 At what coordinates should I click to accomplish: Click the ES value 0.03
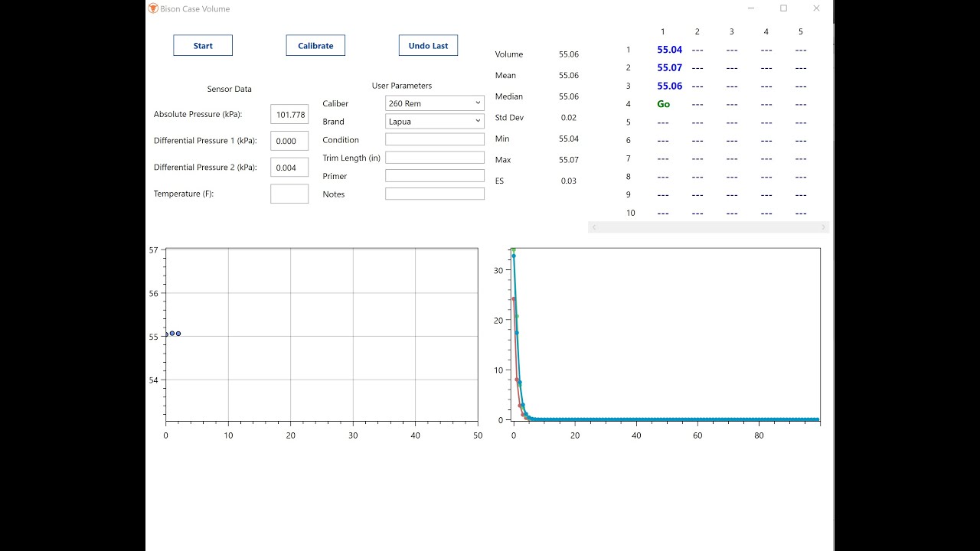click(568, 181)
